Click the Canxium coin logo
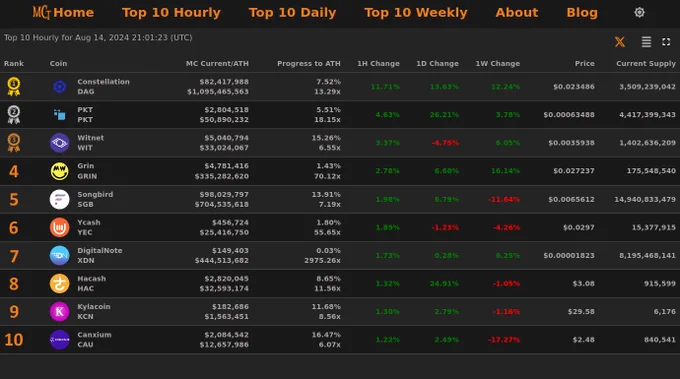This screenshot has width=680, height=379. click(59, 340)
